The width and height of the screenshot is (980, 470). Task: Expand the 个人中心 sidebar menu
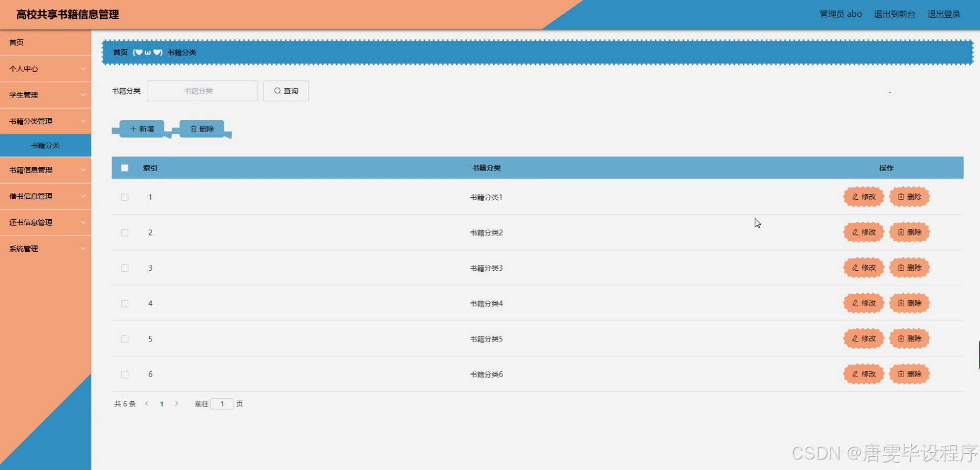(46, 69)
